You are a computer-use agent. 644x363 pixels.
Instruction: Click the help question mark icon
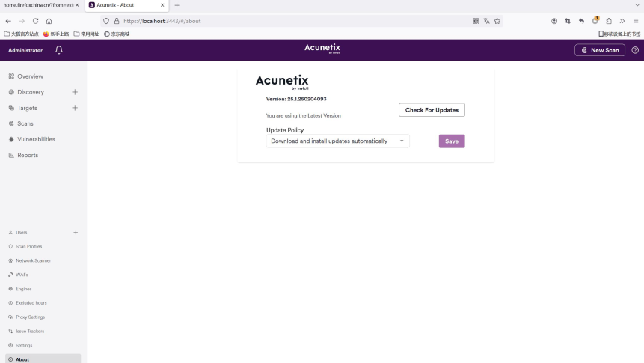[x=635, y=50]
